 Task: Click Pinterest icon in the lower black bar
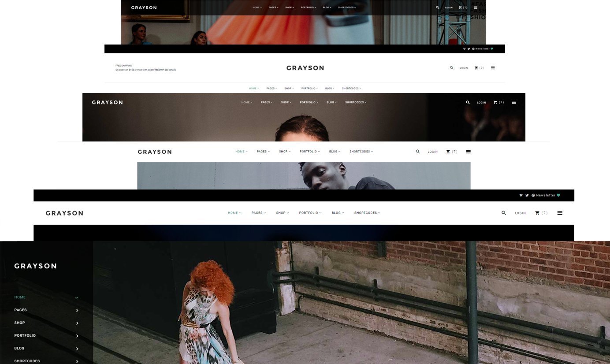(x=533, y=195)
